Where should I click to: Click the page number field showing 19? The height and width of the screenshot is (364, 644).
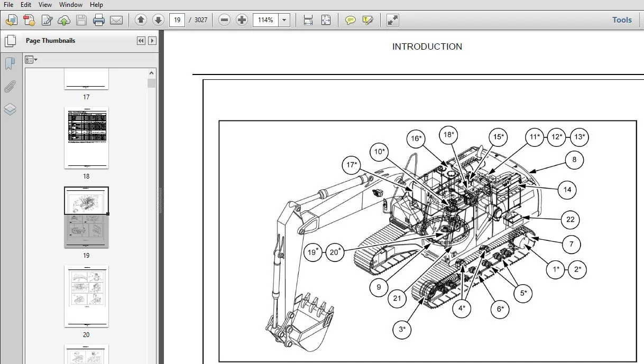pyautogui.click(x=177, y=20)
